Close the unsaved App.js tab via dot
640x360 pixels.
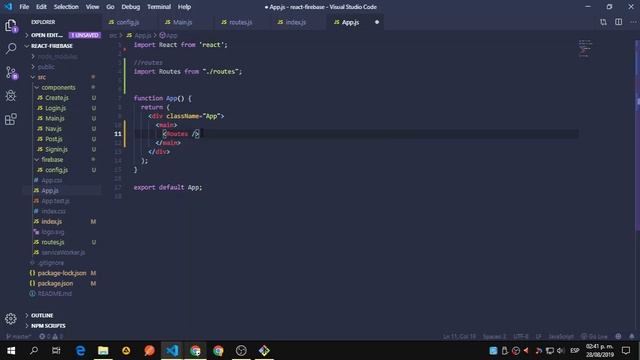pos(377,22)
